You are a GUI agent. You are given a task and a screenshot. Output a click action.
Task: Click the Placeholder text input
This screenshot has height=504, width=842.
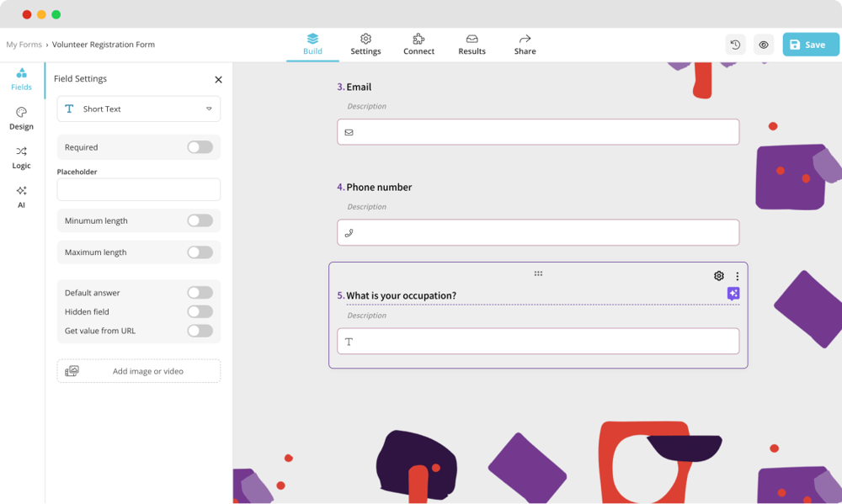pos(139,189)
